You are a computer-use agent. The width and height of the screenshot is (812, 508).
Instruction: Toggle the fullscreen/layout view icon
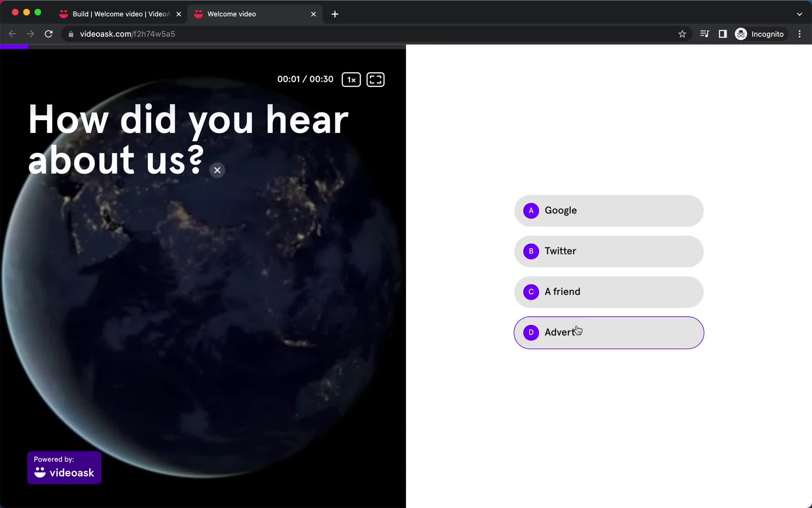pos(375,79)
